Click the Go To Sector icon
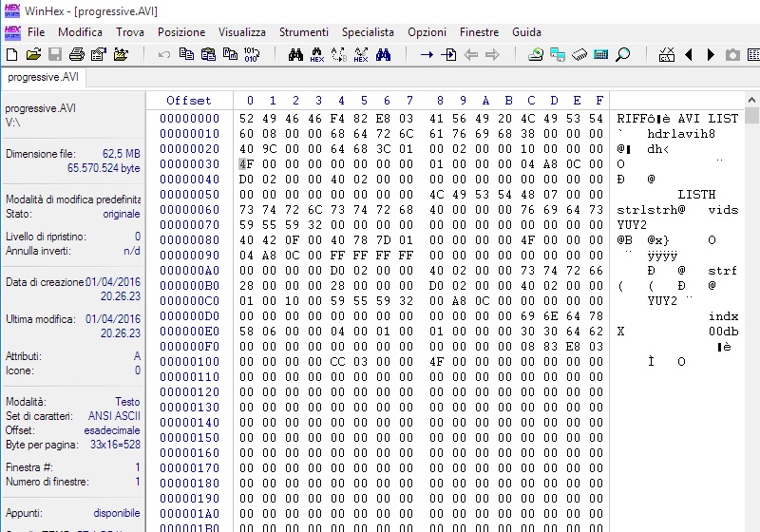The width and height of the screenshot is (760, 532). click(x=448, y=54)
